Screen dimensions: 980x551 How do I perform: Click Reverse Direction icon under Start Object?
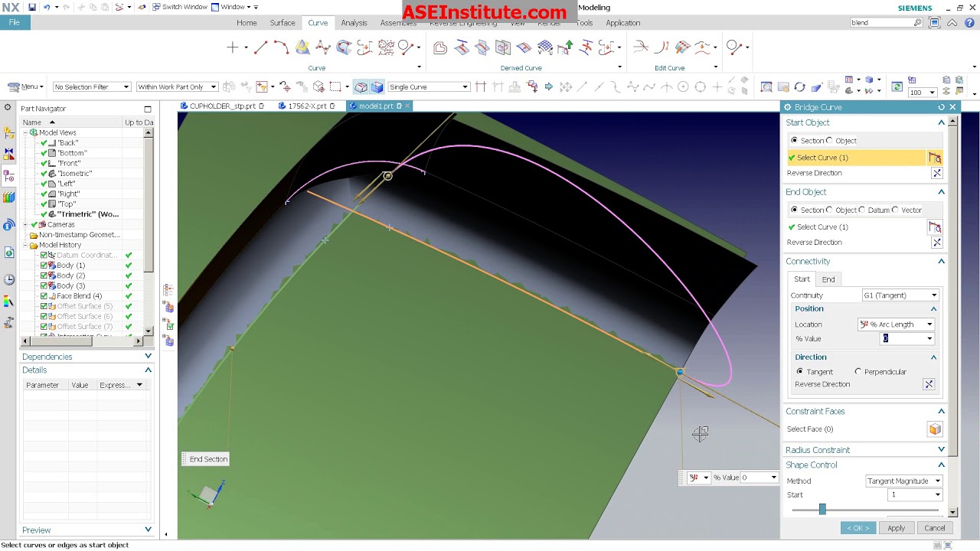pyautogui.click(x=936, y=173)
